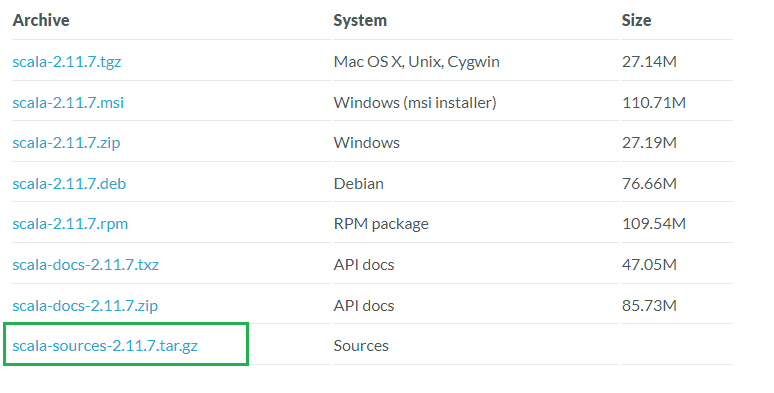Click the 47.05M size value

click(649, 265)
